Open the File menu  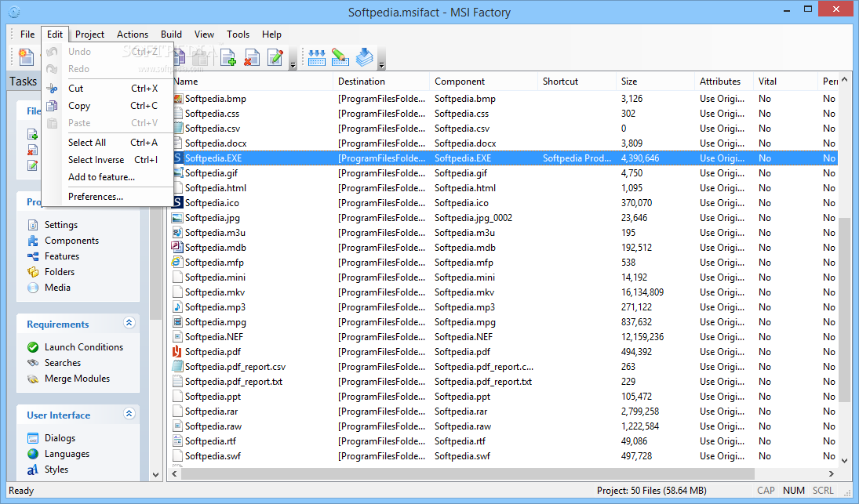27,34
